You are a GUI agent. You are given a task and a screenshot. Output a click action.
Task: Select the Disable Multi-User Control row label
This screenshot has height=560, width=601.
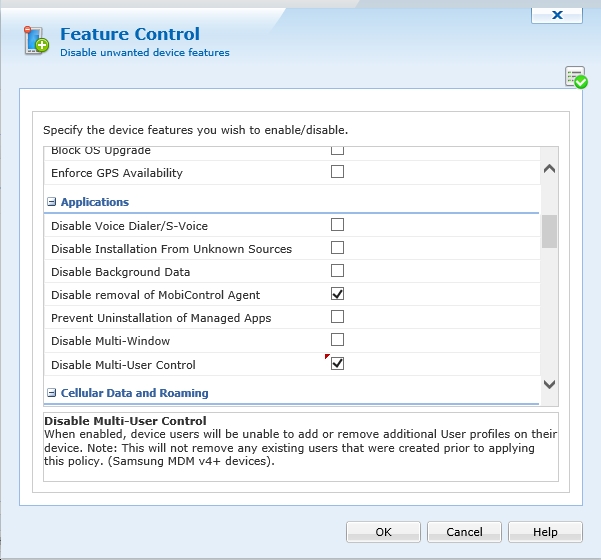pos(123,365)
